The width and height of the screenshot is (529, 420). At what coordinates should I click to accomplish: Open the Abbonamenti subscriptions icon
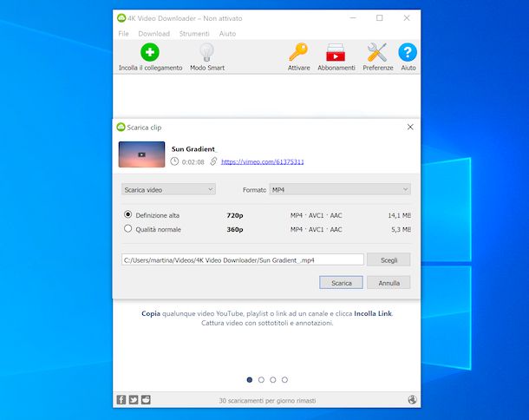pos(336,52)
